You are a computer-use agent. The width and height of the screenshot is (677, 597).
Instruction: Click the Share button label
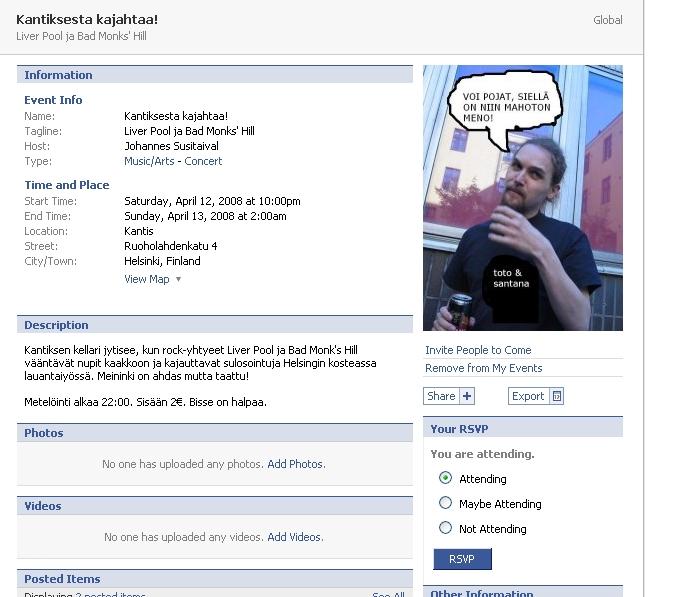(x=441, y=396)
